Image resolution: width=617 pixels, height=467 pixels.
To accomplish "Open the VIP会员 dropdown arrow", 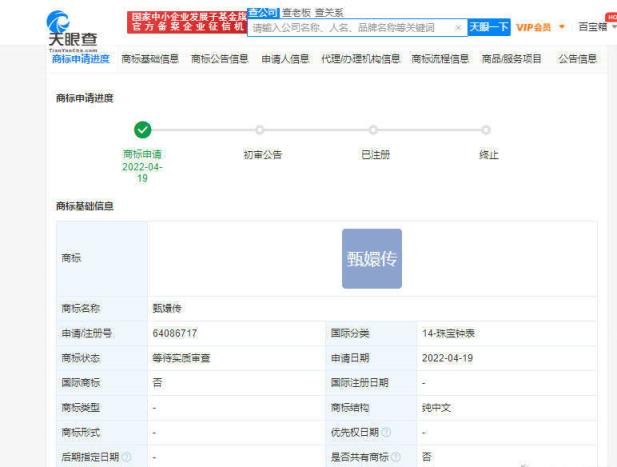I will 562,27.
